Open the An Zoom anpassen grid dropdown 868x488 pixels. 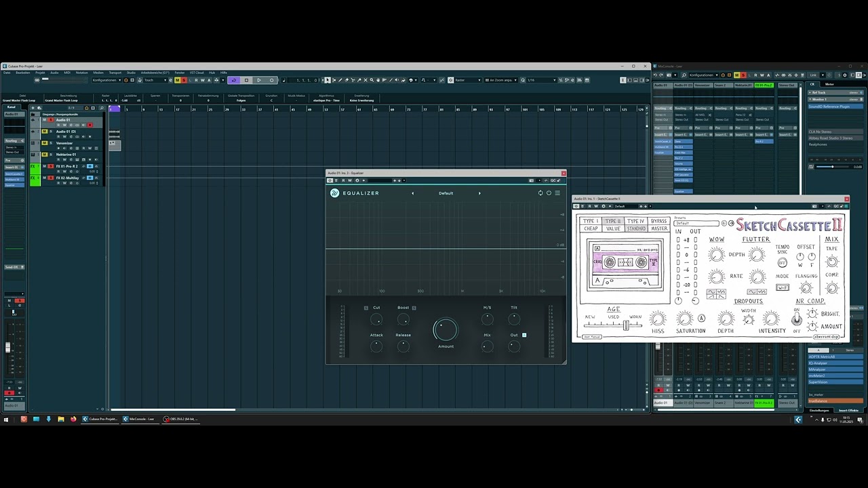tap(501, 80)
